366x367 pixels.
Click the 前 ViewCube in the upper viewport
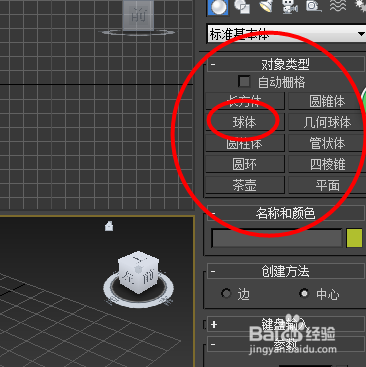[138, 16]
